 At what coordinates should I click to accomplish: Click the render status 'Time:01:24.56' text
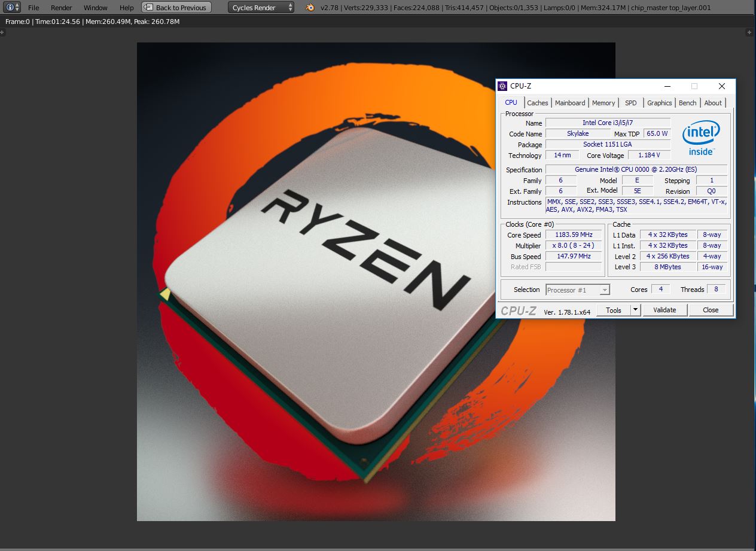point(57,22)
